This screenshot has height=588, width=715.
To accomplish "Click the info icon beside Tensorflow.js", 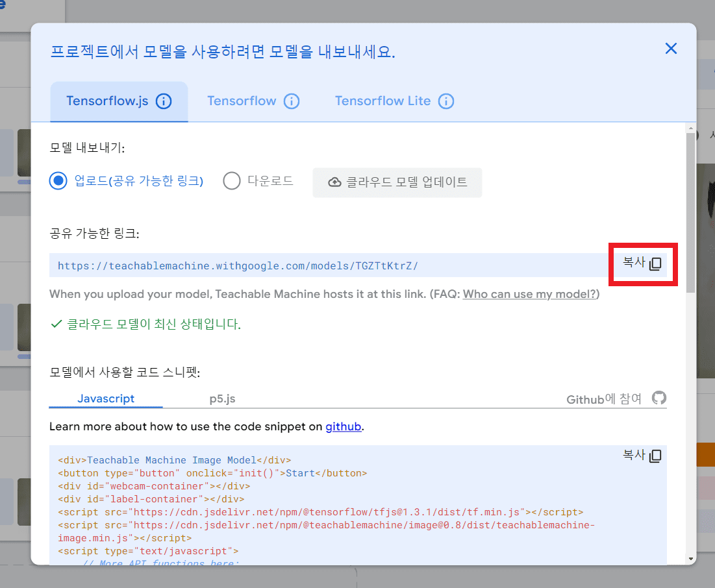I will coord(164,101).
